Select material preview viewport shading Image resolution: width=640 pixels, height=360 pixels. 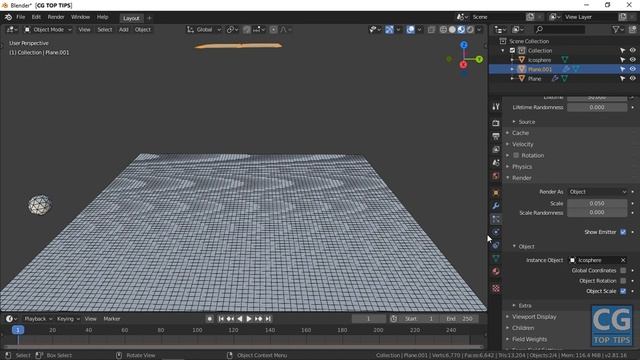461,29
